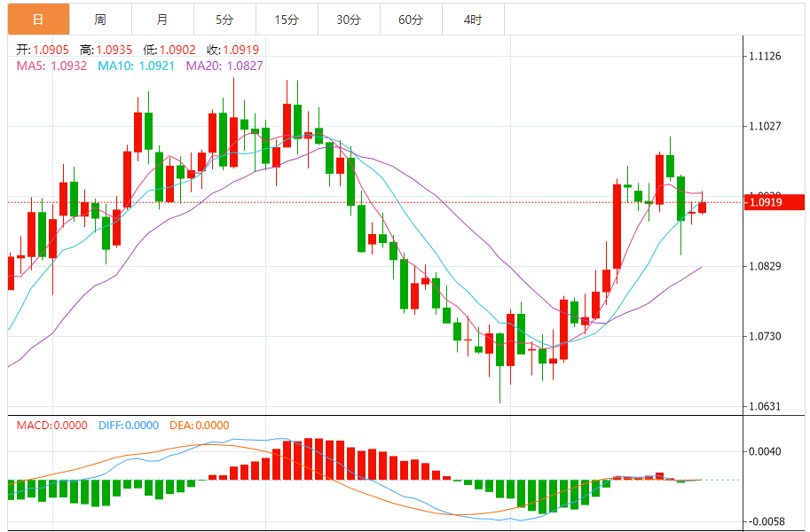
Task: Click the DEA: 0.0000 label
Action: 200,425
